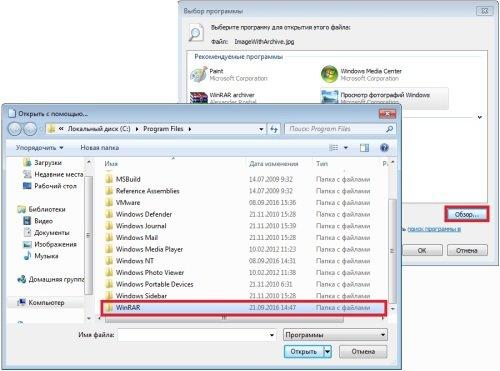
Task: Click OK in the program chooser window
Action: point(422,250)
